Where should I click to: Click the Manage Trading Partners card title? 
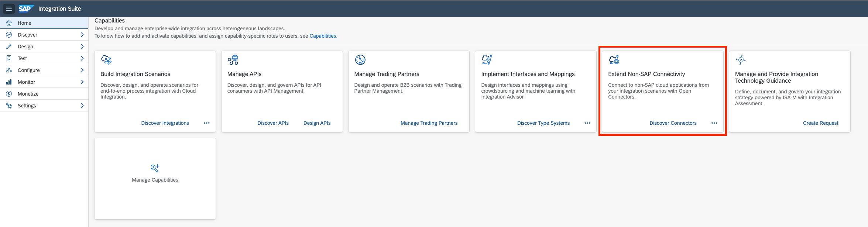[x=387, y=74]
